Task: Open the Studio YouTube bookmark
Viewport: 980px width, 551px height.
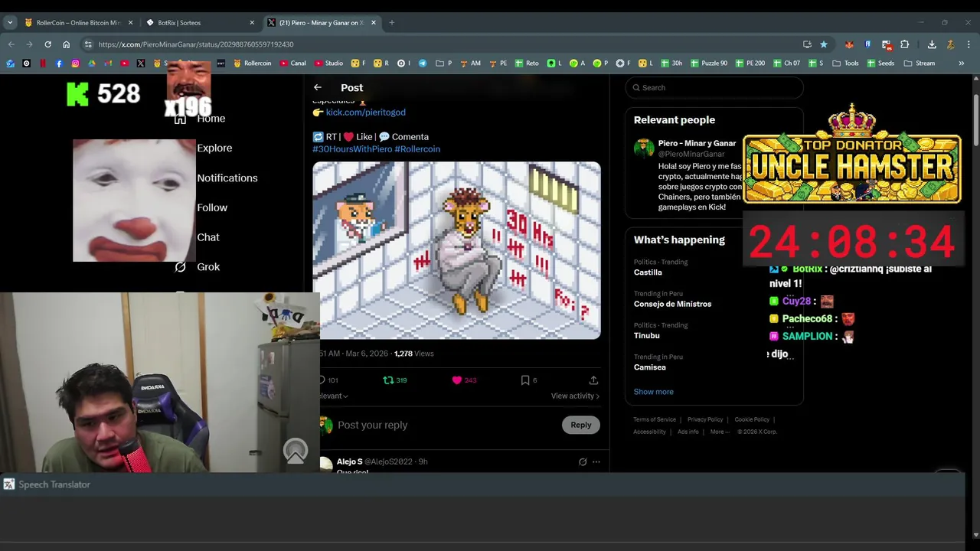Action: click(328, 64)
